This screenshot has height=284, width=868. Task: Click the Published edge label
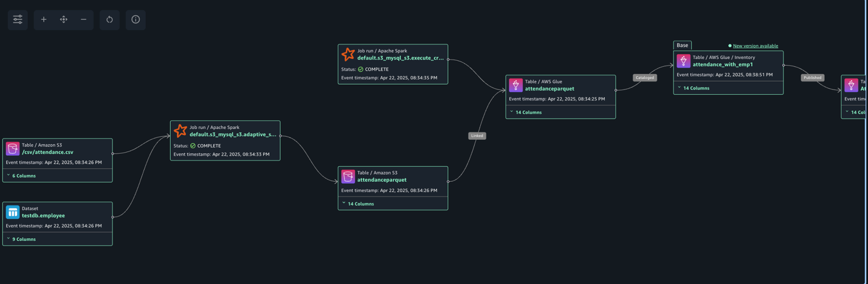[812, 78]
